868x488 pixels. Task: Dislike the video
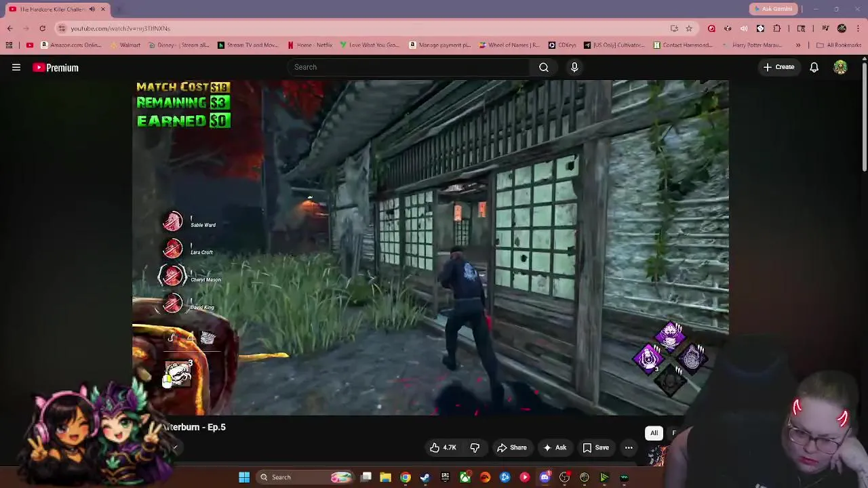tap(475, 447)
